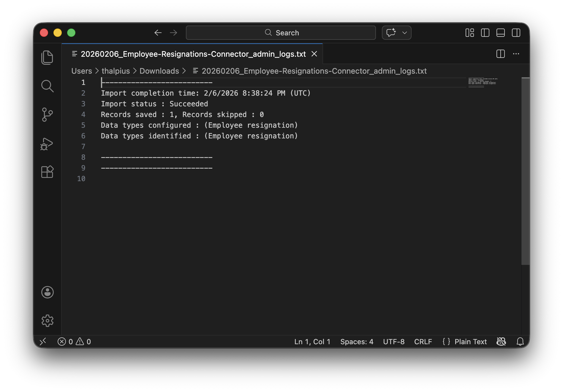Toggle the secondary side bar visibility

(516, 33)
